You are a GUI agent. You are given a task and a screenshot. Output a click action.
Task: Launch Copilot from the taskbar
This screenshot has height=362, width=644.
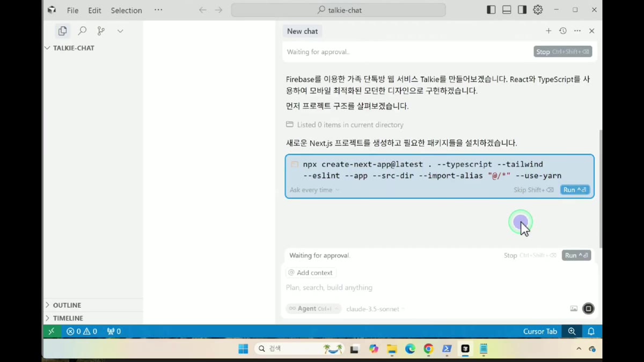(374, 349)
